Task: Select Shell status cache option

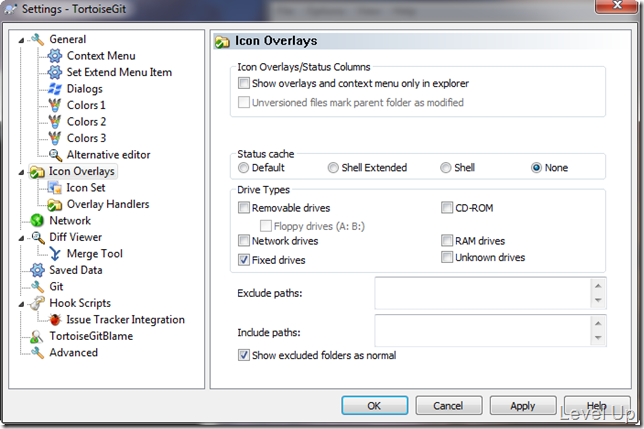Action: pos(446,168)
